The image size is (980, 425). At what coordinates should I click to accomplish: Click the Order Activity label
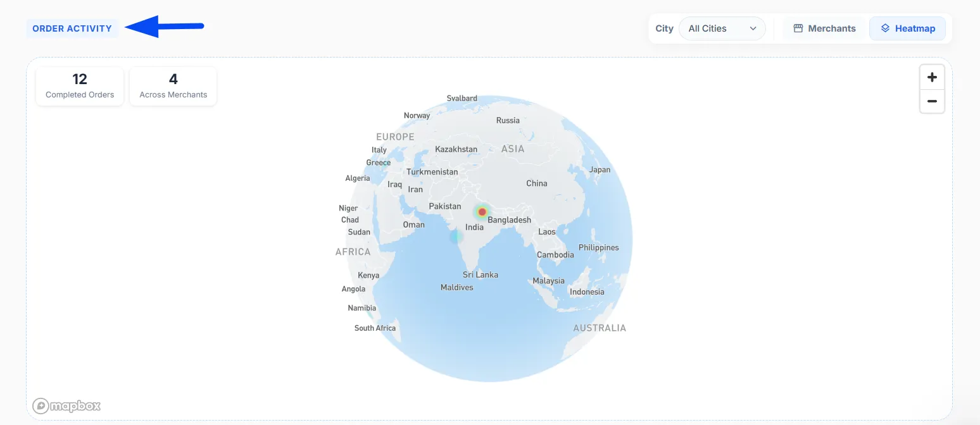(x=72, y=28)
